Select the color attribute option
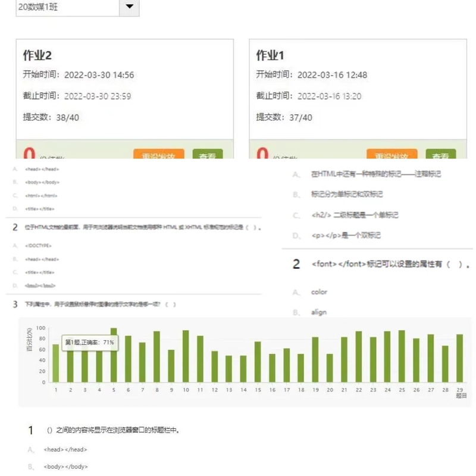 [x=319, y=292]
